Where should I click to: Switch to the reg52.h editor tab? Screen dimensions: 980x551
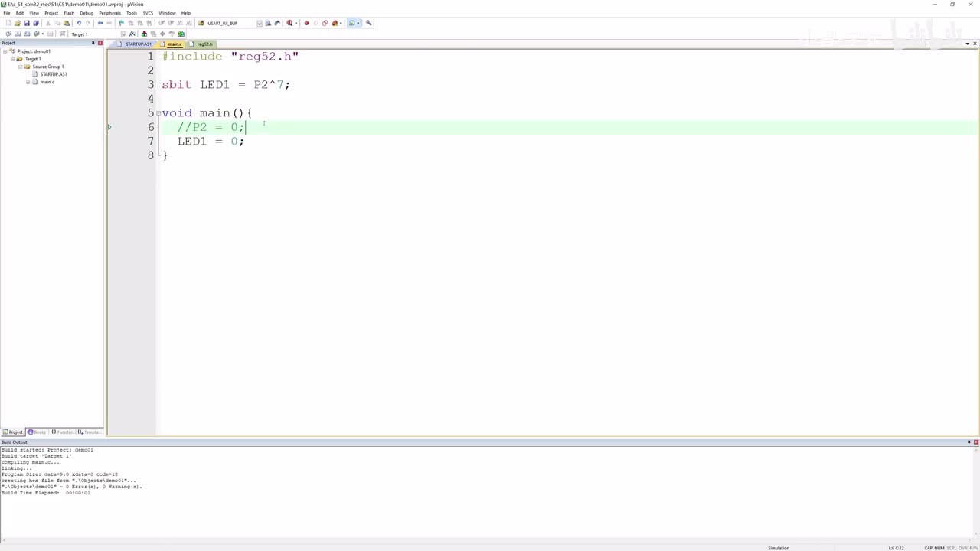[201, 44]
